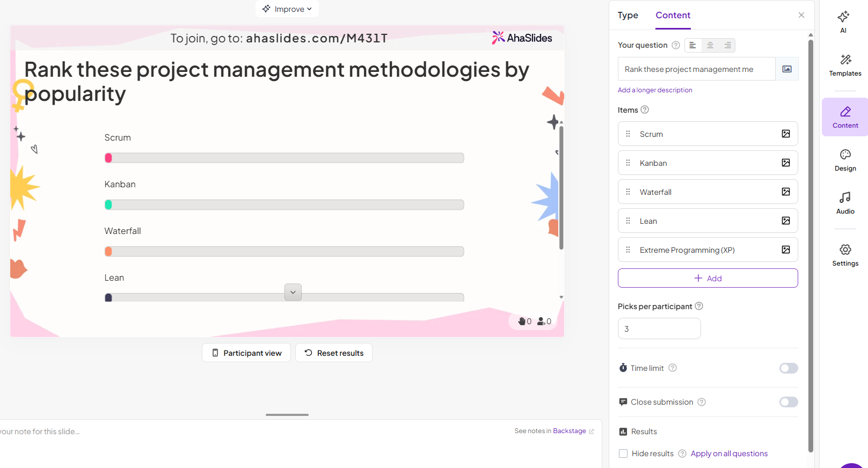Expand the Improve dropdown menu
This screenshot has height=468, width=868.
pyautogui.click(x=287, y=9)
